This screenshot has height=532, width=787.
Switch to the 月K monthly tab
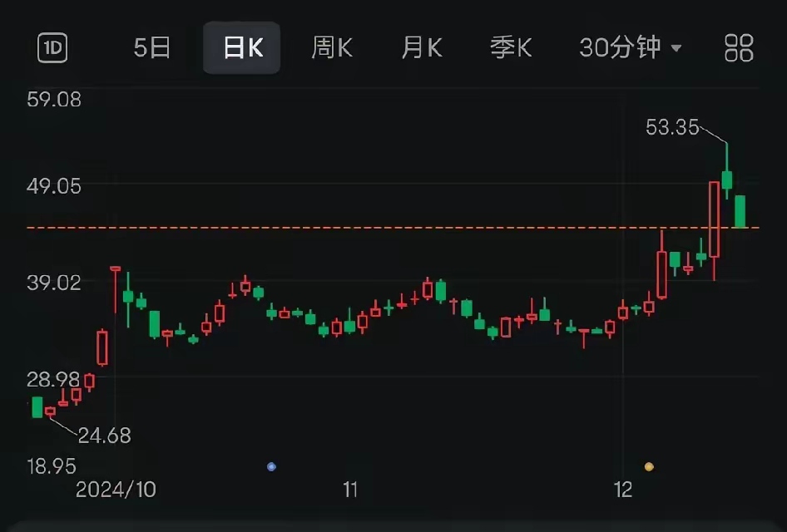(x=422, y=47)
